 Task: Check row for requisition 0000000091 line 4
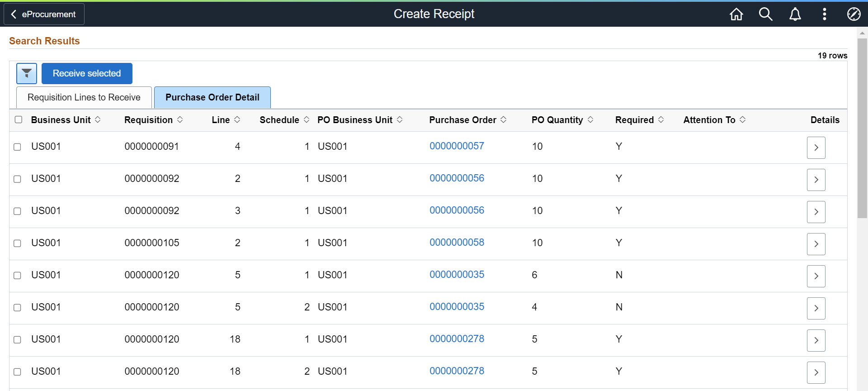(17, 147)
